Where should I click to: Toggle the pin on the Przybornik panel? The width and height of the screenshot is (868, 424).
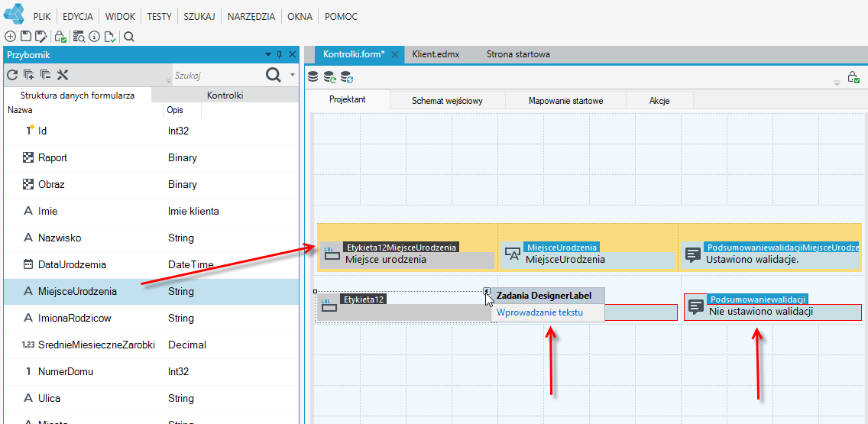[280, 54]
